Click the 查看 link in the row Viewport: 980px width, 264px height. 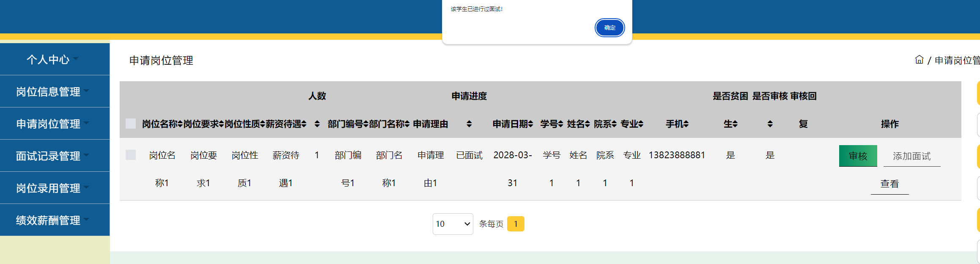tap(889, 184)
